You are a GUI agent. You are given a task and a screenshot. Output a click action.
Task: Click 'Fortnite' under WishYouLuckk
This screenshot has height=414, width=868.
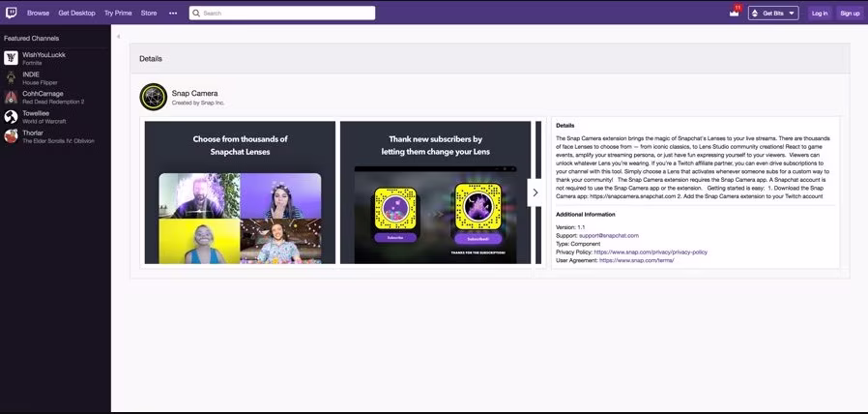32,63
